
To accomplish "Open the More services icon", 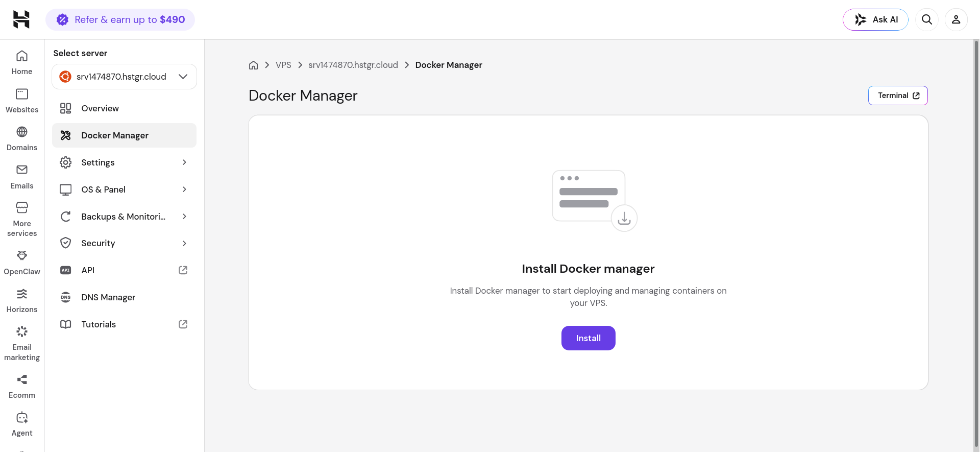I will [22, 207].
